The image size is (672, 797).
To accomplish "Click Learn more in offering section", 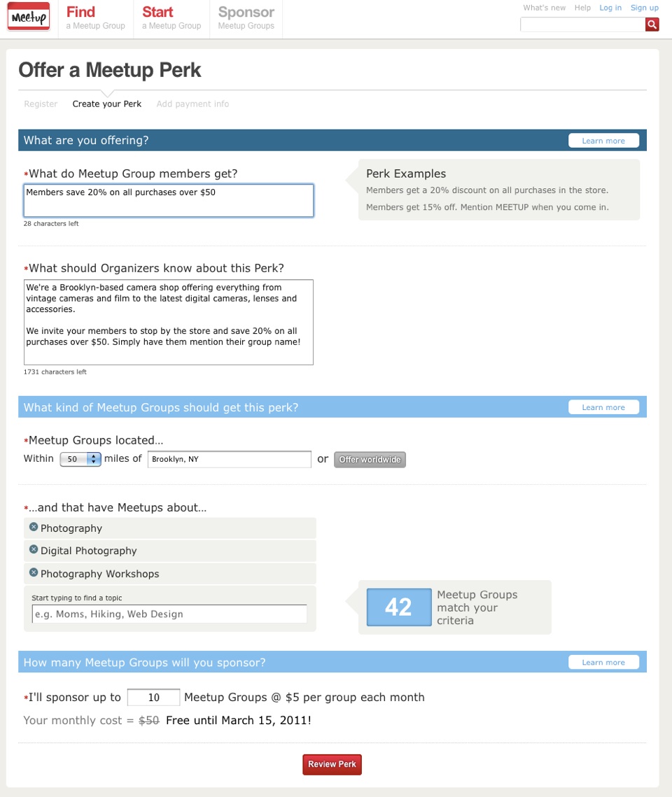I will click(x=603, y=141).
